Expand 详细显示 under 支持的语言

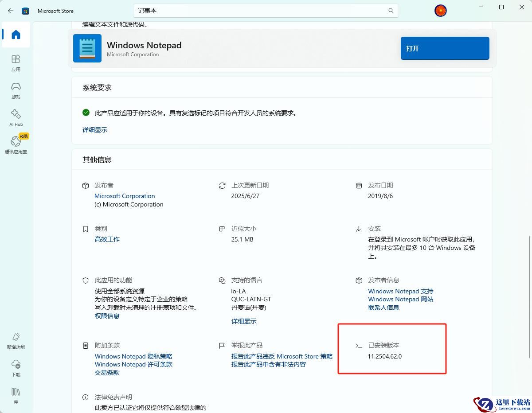pos(244,321)
